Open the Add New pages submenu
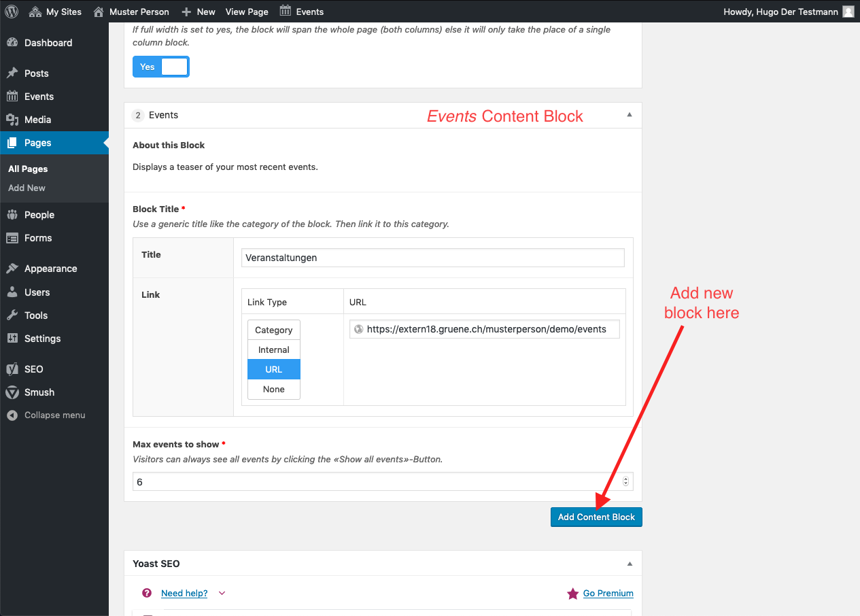 (27, 188)
